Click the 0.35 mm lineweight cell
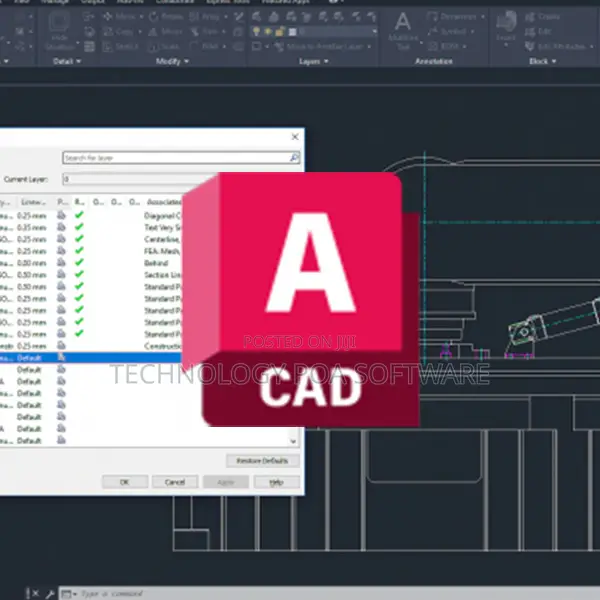600x600 pixels. pos(32,227)
